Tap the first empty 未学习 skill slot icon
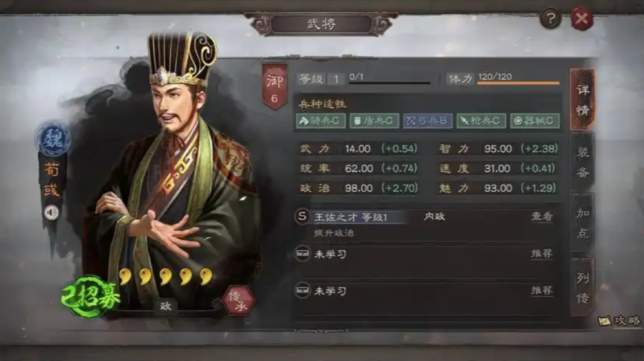This screenshot has width=644, height=361. coord(303,253)
